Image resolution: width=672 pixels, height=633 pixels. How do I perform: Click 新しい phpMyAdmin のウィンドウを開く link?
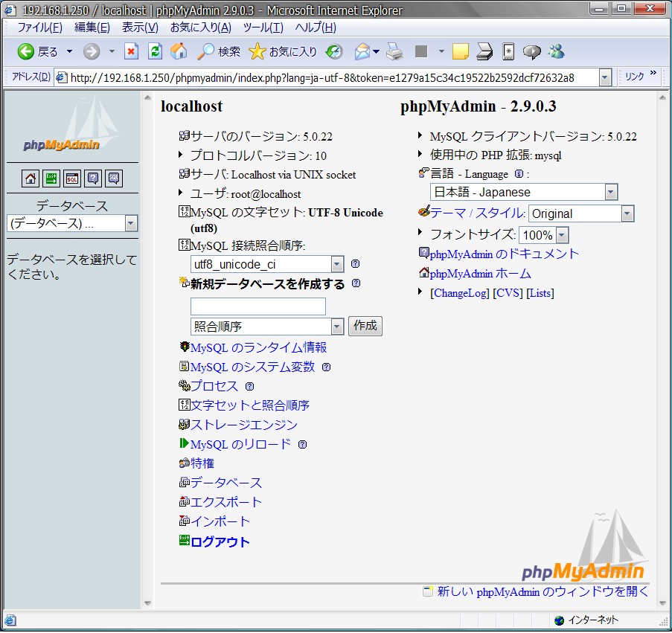pos(543,592)
